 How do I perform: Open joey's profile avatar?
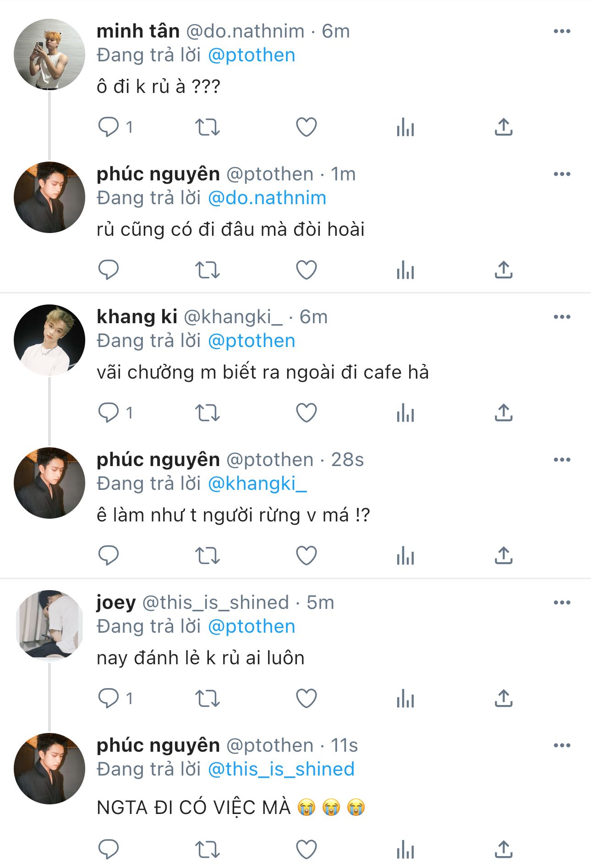49,625
